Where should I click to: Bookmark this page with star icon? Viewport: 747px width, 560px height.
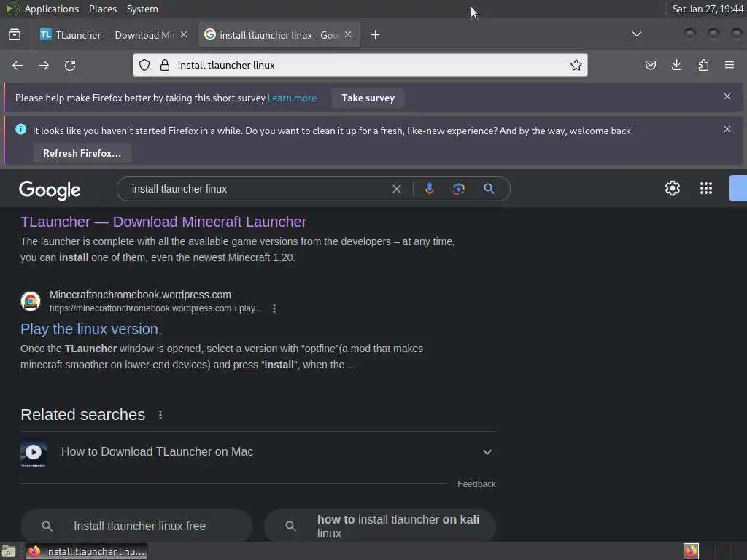pyautogui.click(x=576, y=65)
